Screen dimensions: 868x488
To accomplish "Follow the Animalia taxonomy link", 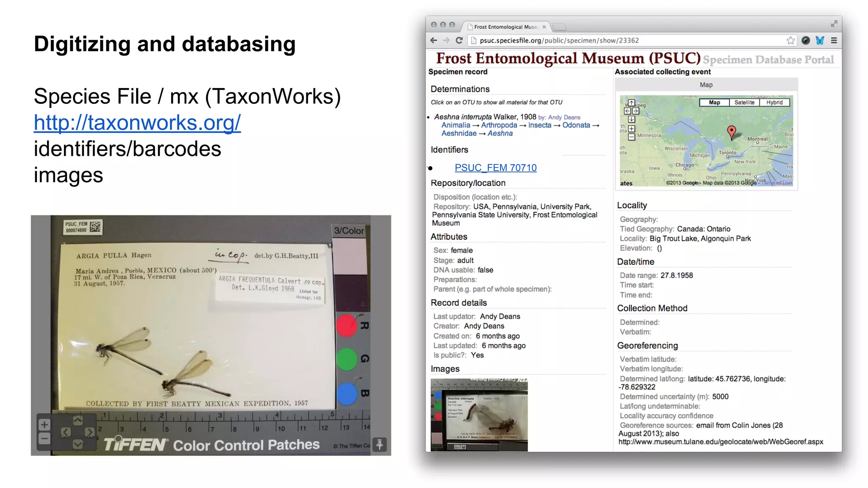I will tap(456, 125).
